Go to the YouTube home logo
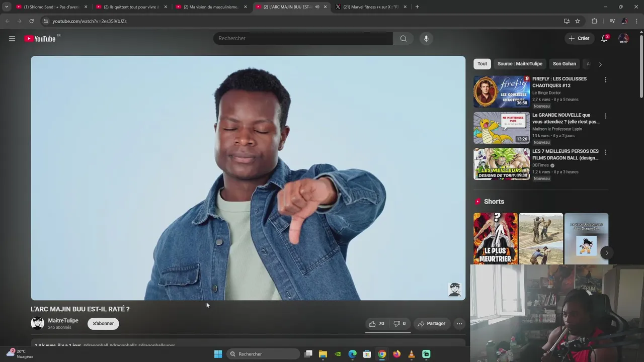Viewport: 644px width, 362px height. pos(40,39)
